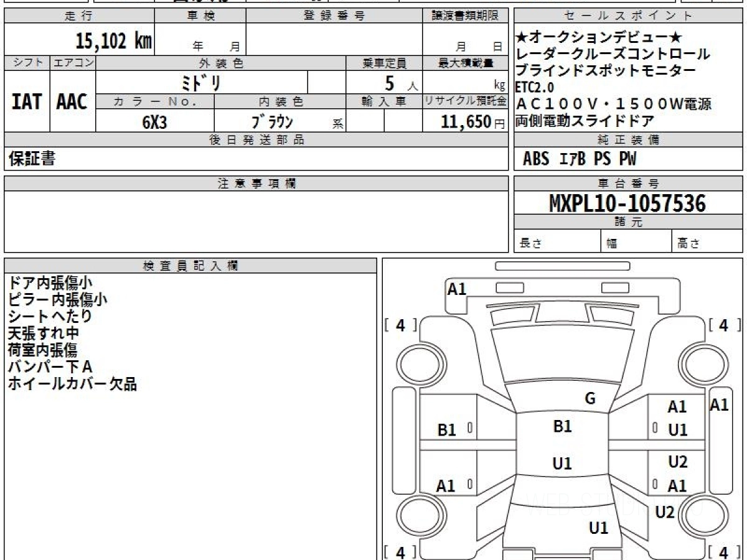Click the 保証書 entry
Viewport: 747px width, 560px height.
[32, 159]
